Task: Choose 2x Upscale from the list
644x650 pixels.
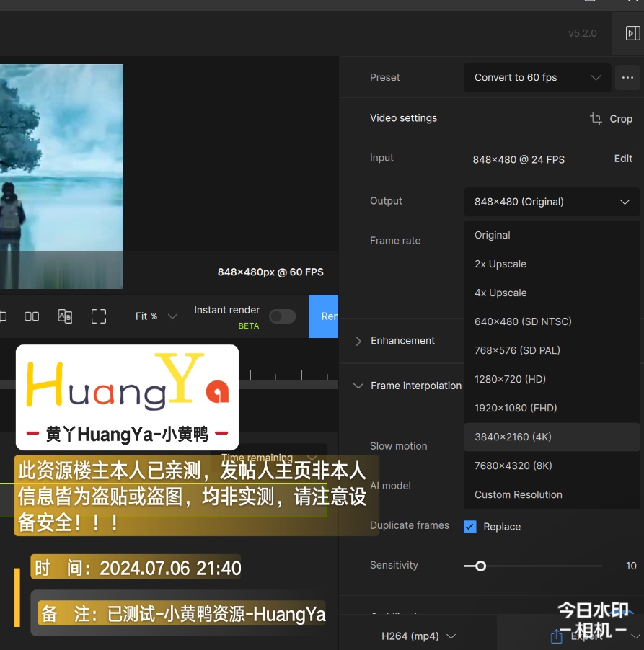Action: coord(552,264)
